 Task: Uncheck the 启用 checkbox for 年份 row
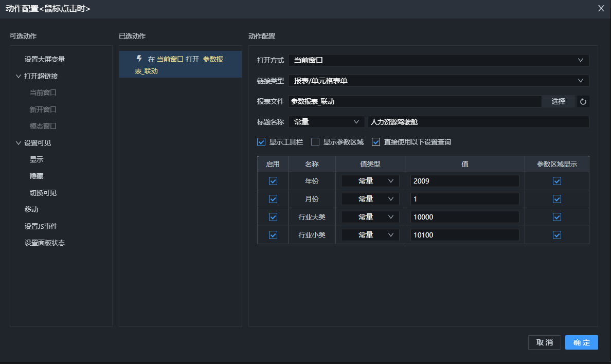[x=273, y=181]
